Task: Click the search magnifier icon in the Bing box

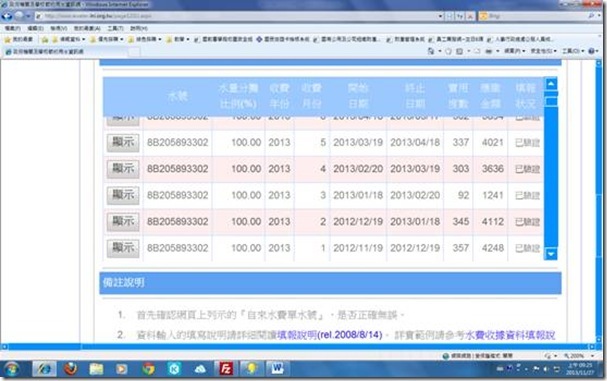Action: 591,16
